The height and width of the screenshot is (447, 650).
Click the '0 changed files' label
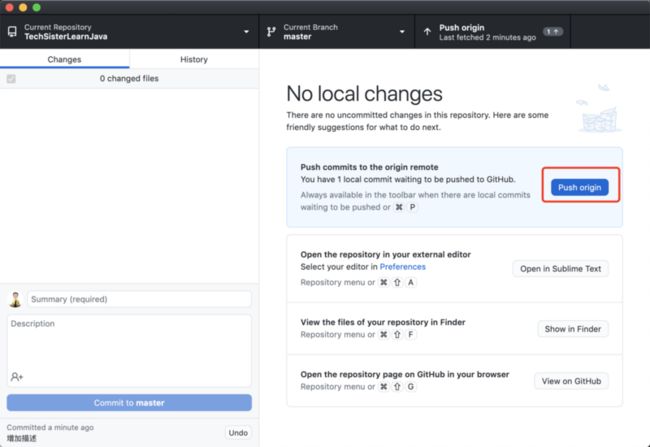point(129,78)
